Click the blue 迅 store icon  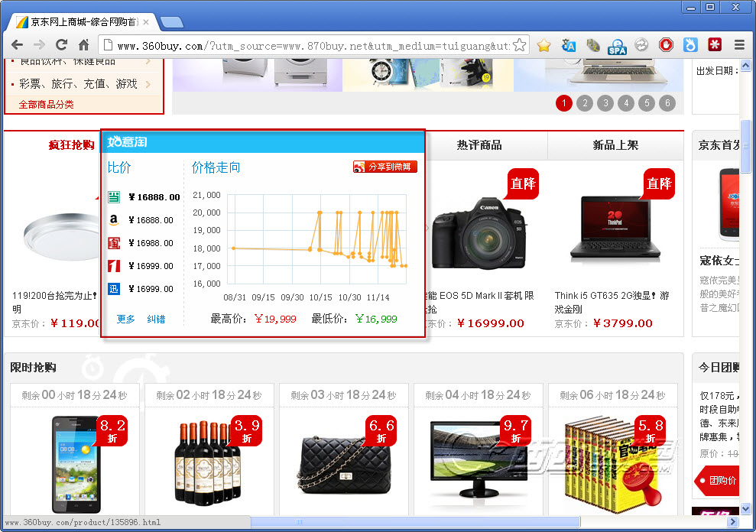114,289
